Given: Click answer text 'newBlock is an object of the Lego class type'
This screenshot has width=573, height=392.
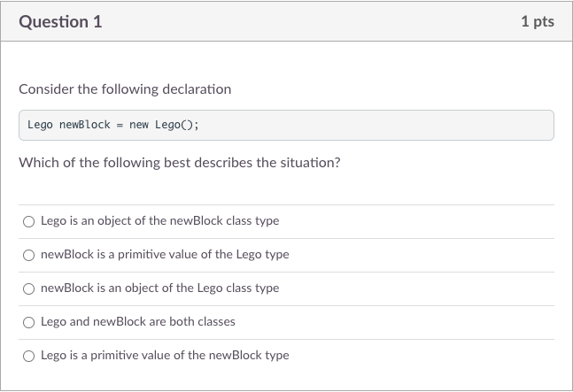Looking at the screenshot, I should [160, 288].
